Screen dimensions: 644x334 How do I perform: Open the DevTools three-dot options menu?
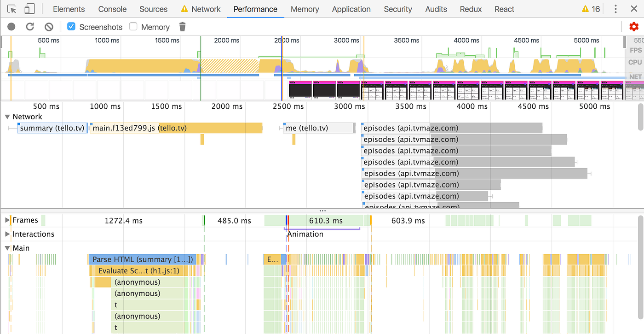coord(615,9)
